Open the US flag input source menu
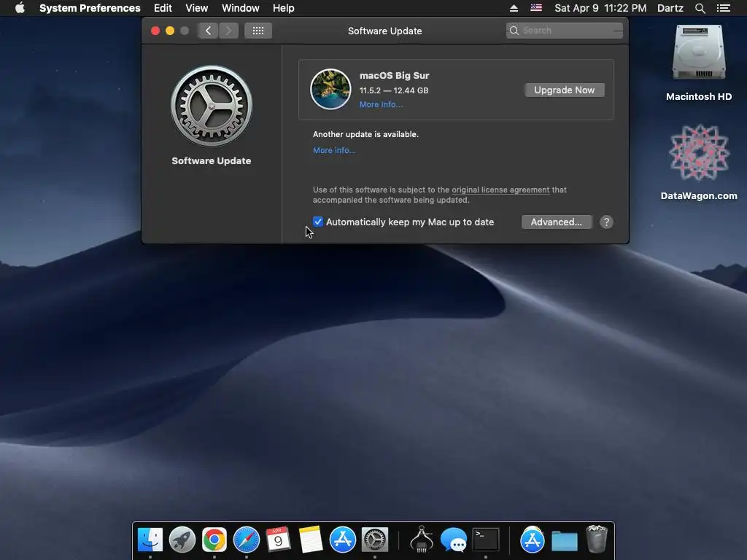The height and width of the screenshot is (560, 747). pos(536,8)
